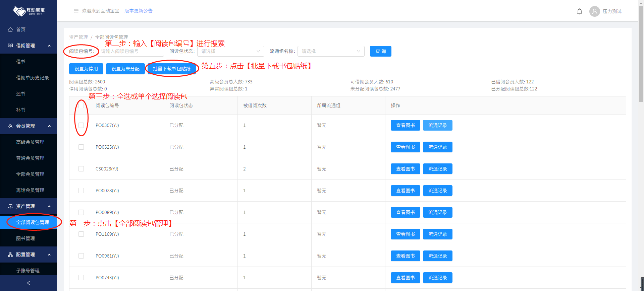Select checkbox for row PO0028(YJ)
The height and width of the screenshot is (291, 644).
point(81,191)
